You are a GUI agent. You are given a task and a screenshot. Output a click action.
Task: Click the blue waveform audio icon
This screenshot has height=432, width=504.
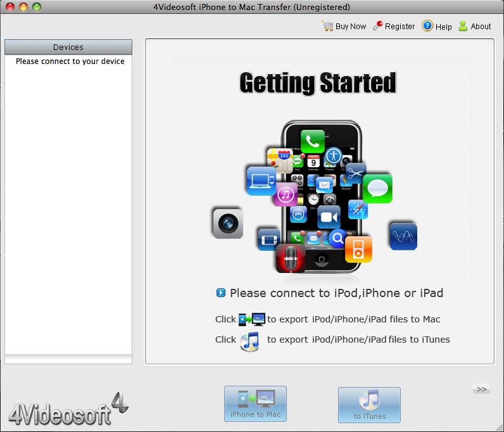pos(403,236)
